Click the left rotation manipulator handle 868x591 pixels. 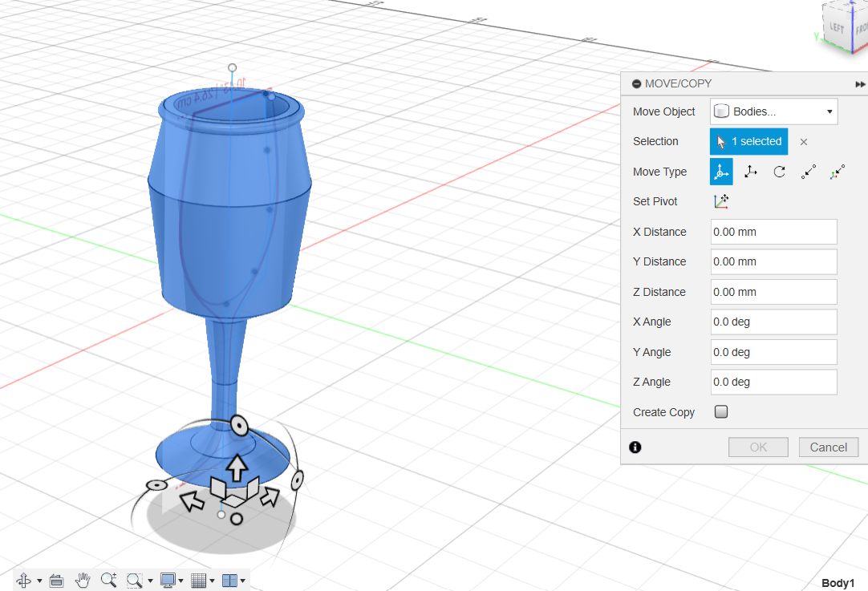(156, 485)
